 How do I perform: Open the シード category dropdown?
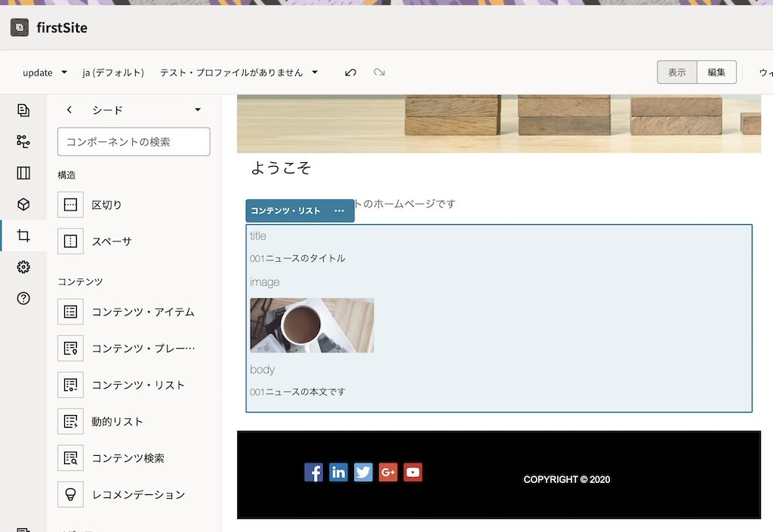tap(198, 109)
